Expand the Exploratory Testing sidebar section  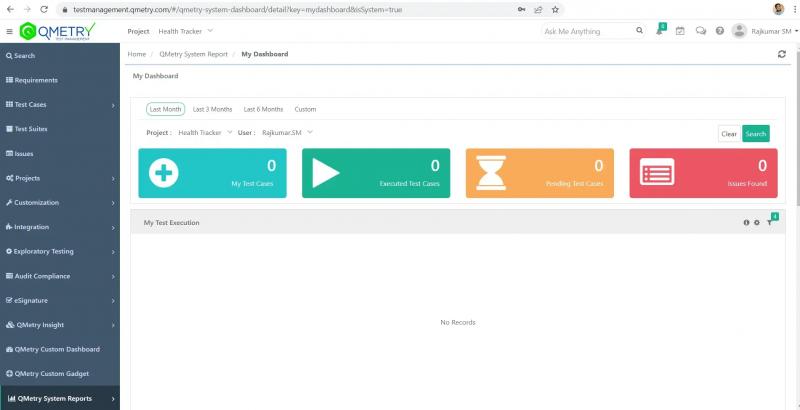[60, 251]
